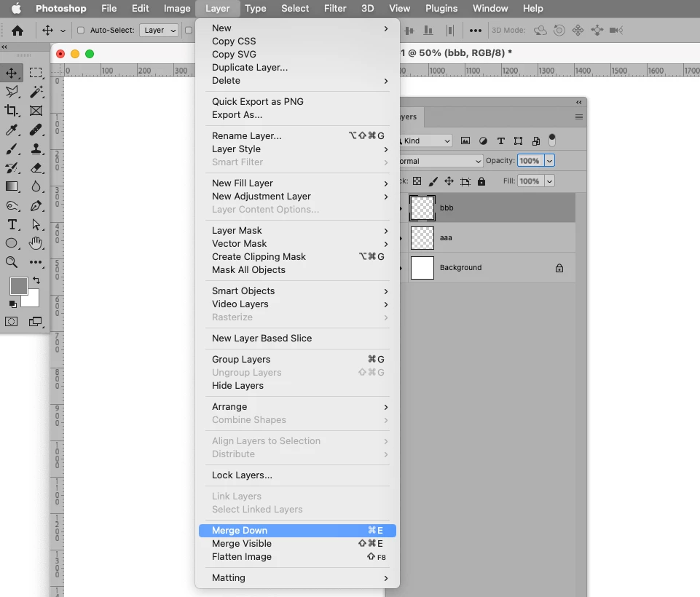Select the Magic Wand tool
Screen dimensions: 700x597
pos(36,92)
